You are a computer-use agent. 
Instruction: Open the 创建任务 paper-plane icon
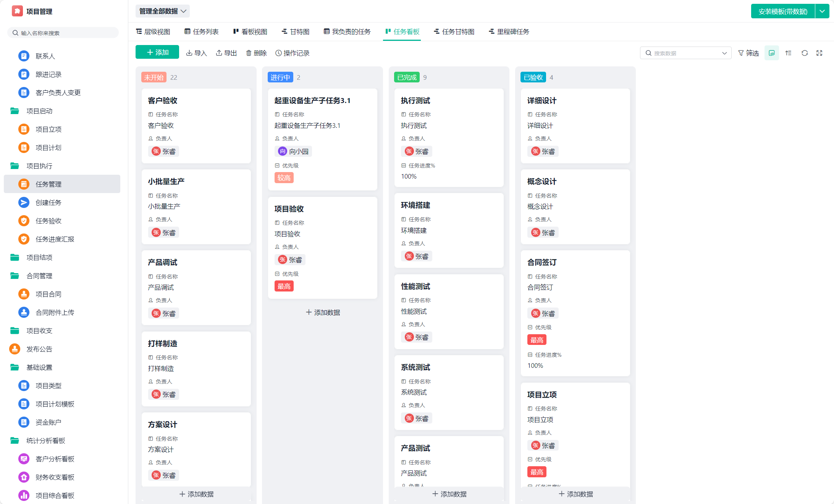[24, 203]
